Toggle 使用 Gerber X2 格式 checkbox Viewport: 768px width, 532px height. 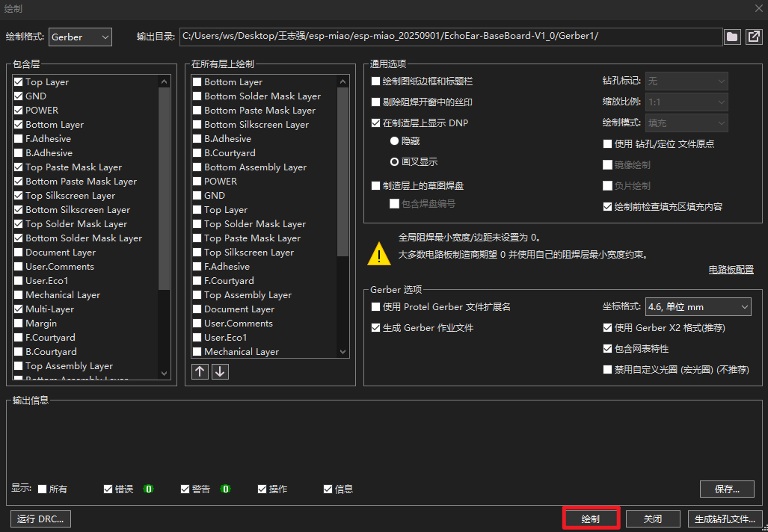(x=608, y=328)
